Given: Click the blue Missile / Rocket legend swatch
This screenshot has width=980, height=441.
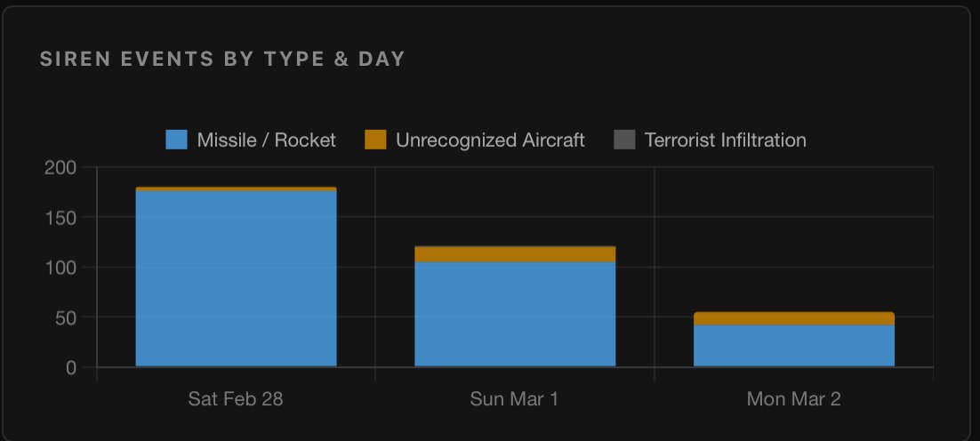Looking at the screenshot, I should (x=176, y=140).
